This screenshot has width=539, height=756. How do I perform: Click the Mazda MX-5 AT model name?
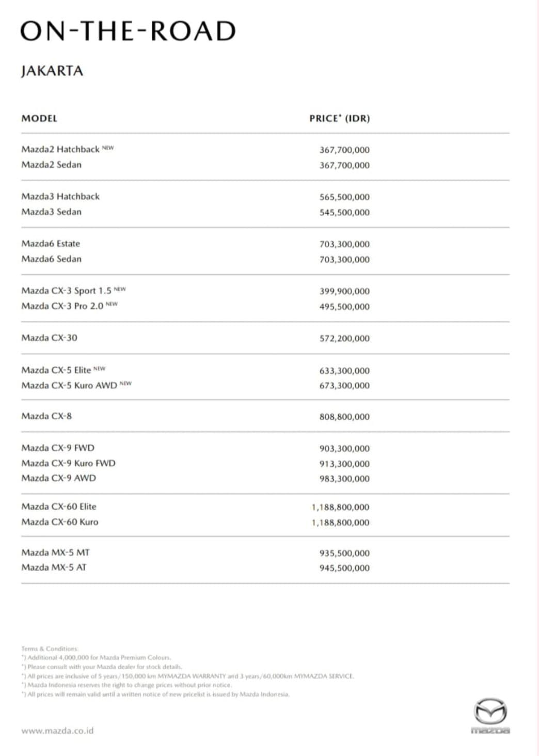(54, 568)
